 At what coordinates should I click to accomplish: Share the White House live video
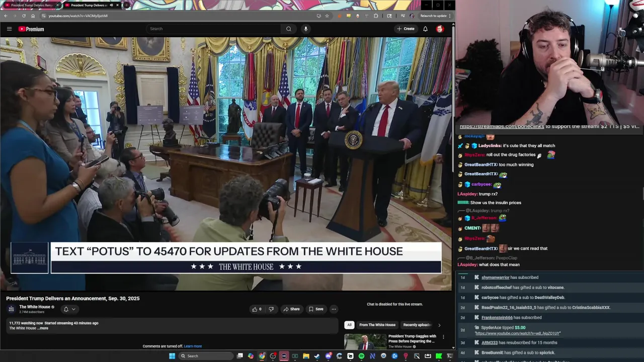291,309
